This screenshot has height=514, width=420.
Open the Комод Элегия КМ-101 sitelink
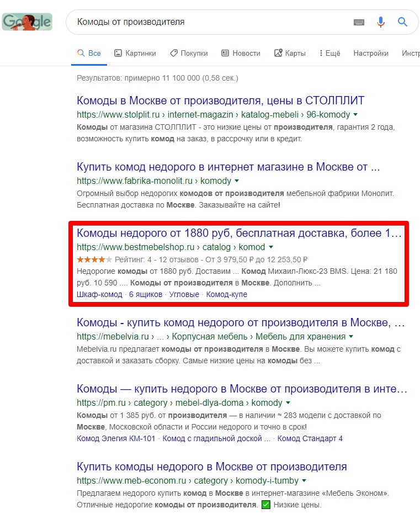[x=116, y=438]
